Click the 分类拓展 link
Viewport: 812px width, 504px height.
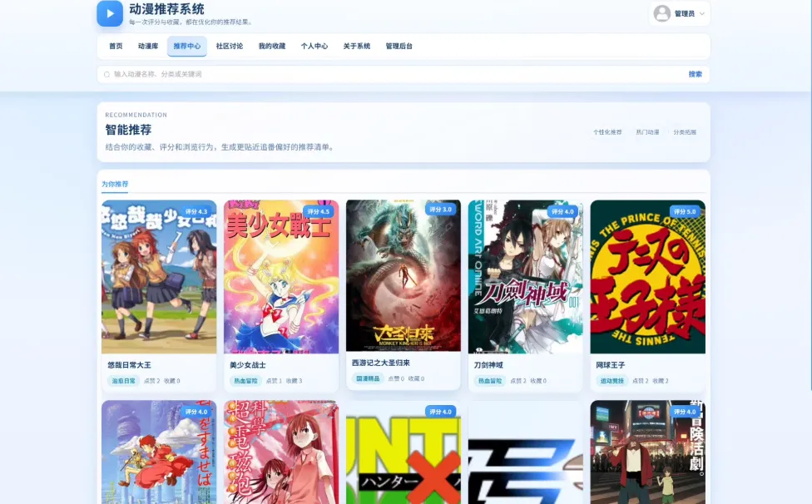pyautogui.click(x=685, y=132)
